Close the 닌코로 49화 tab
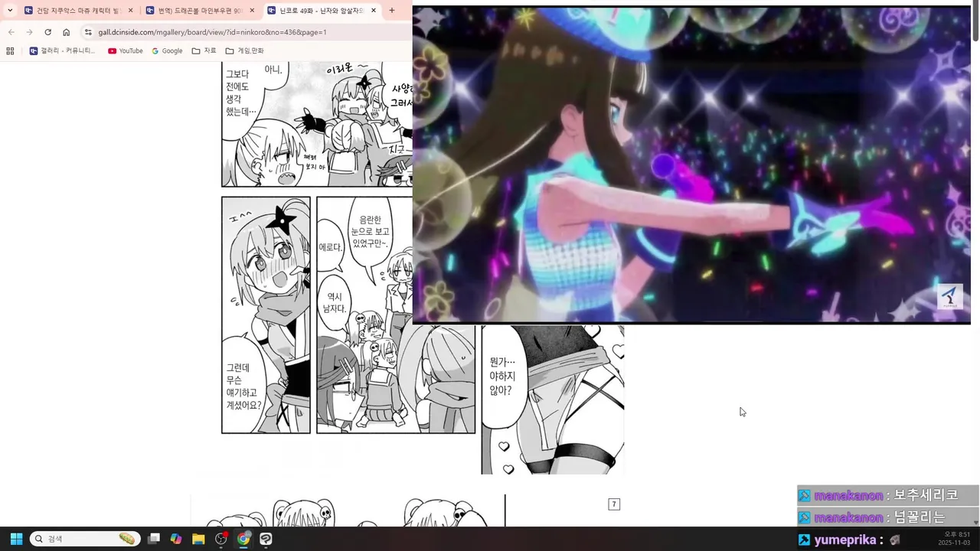Image resolution: width=980 pixels, height=551 pixels. [x=373, y=11]
